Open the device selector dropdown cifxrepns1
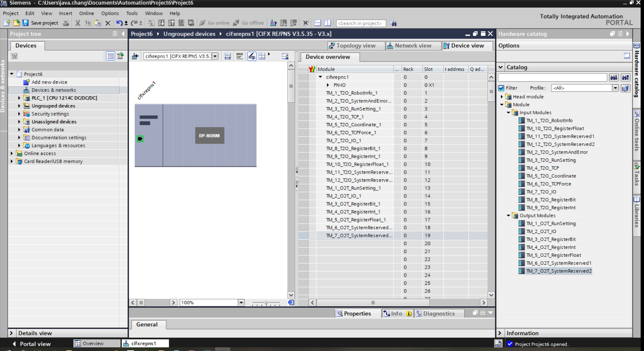This screenshot has height=351, width=644. 215,56
